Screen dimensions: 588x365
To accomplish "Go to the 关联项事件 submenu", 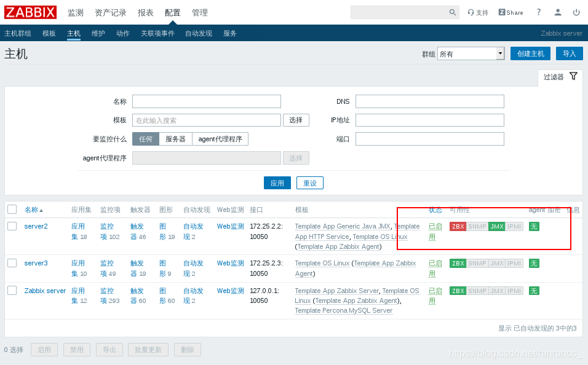I will pos(157,33).
